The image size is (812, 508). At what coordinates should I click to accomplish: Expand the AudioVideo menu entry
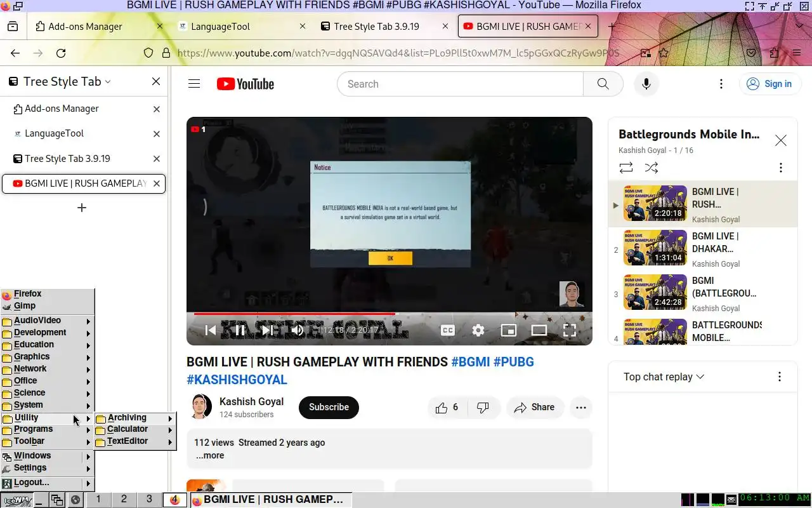47,321
